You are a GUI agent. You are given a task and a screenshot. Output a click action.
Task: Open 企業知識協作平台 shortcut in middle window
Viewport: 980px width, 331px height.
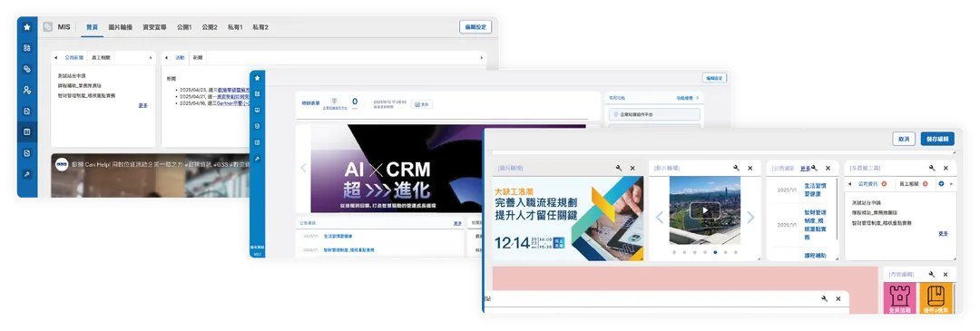(x=653, y=115)
